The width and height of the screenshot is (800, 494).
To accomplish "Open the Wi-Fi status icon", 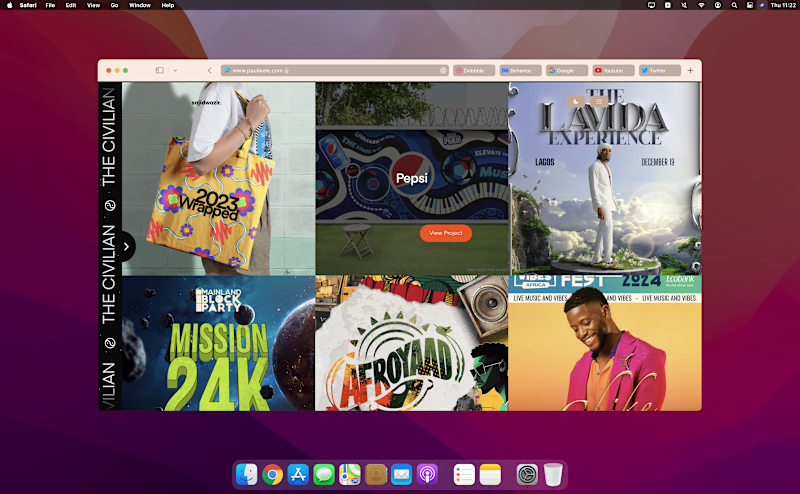I will pyautogui.click(x=702, y=5).
